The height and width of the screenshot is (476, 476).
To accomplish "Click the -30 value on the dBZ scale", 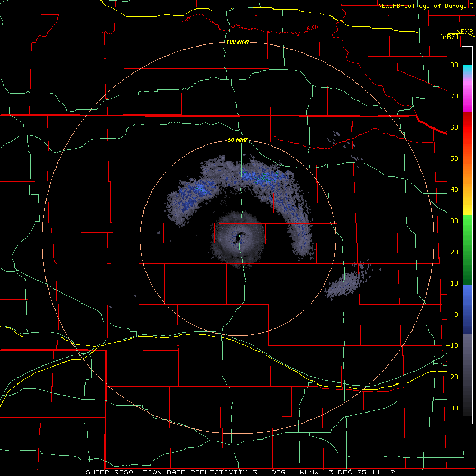I will point(452,408).
